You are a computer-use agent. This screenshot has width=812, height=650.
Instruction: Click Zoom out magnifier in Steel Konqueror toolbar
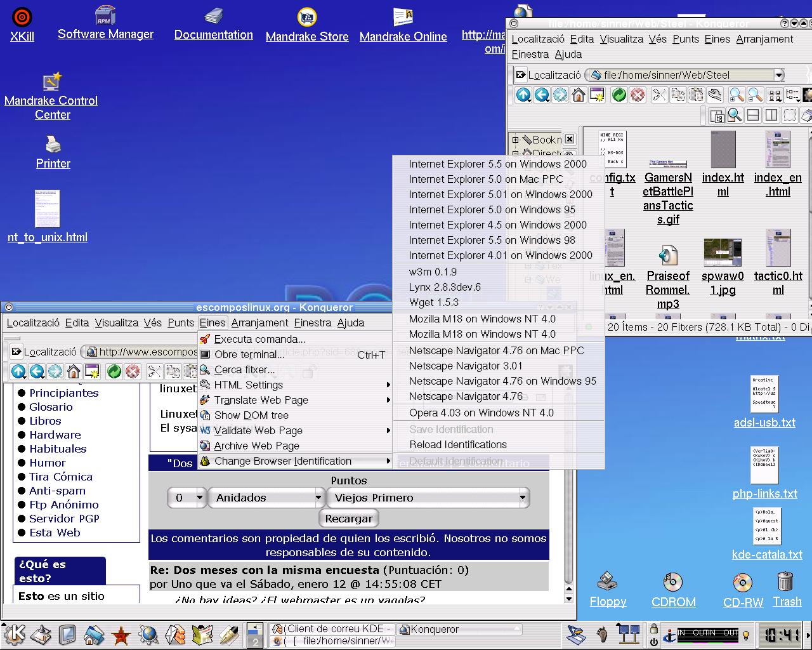pos(755,95)
